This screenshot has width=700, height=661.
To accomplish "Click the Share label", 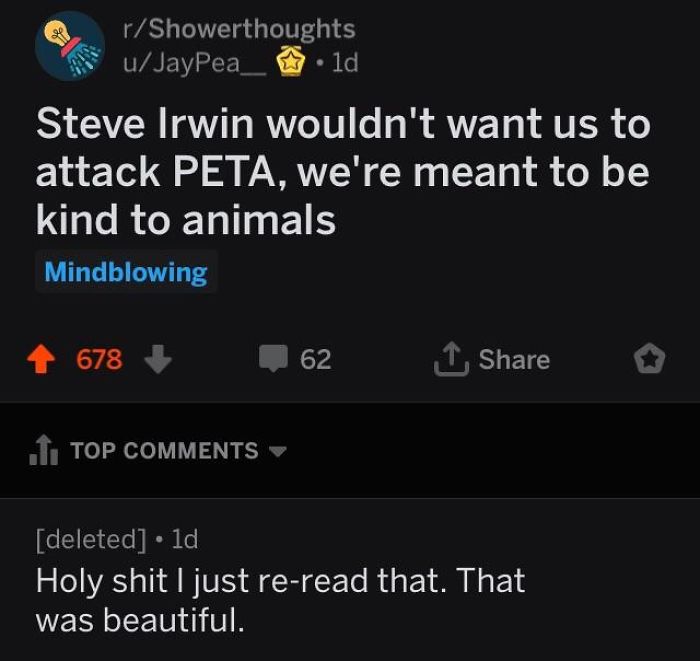I will (514, 359).
